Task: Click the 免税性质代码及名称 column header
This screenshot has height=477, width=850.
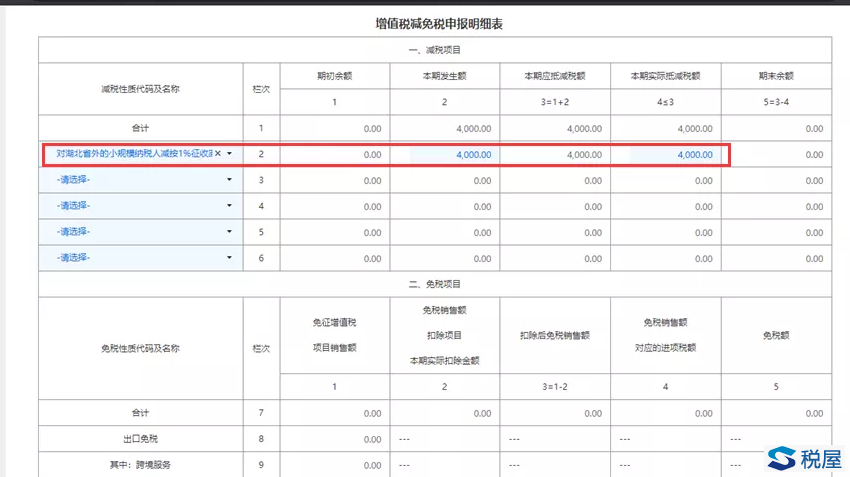Action: [x=140, y=348]
